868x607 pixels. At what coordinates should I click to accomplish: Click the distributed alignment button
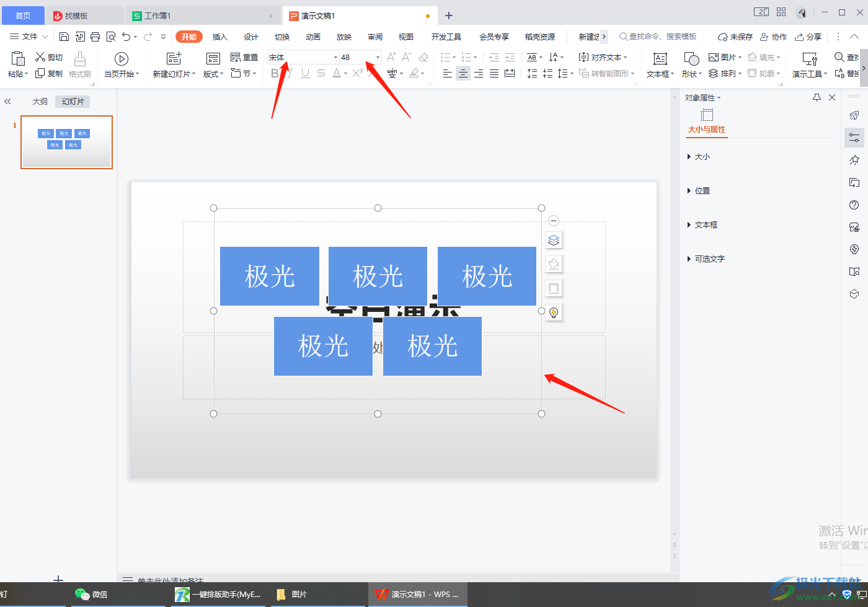510,73
